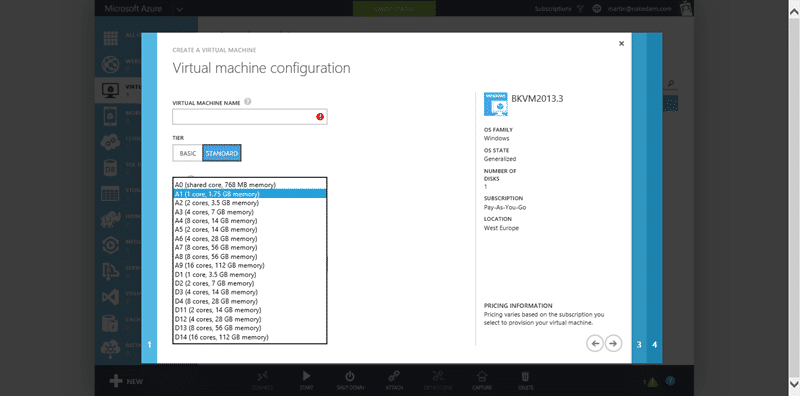The width and height of the screenshot is (800, 396).
Task: Click DELETE in the command bar
Action: pos(526,381)
